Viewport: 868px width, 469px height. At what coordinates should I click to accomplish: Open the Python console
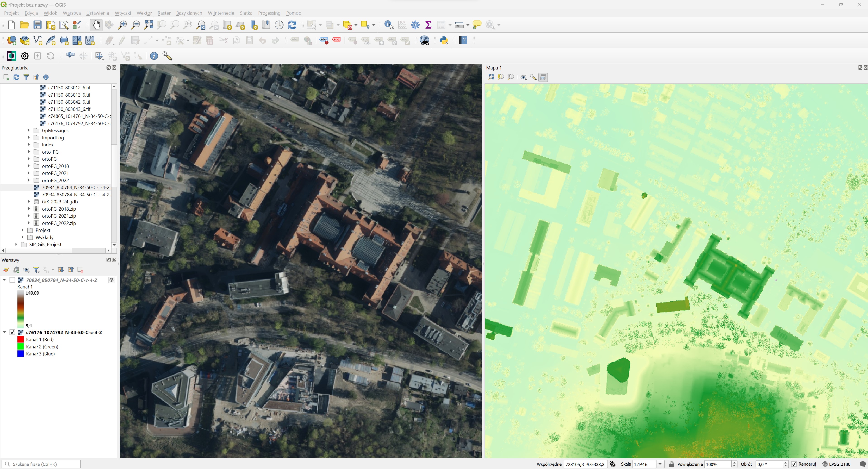tap(444, 40)
